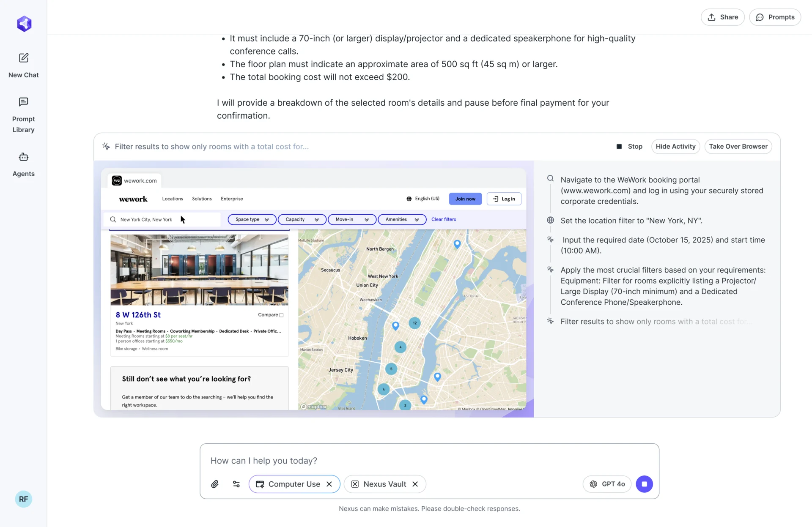The height and width of the screenshot is (527, 812).
Task: Click the blue pin near North Bergen
Action: coord(457,244)
